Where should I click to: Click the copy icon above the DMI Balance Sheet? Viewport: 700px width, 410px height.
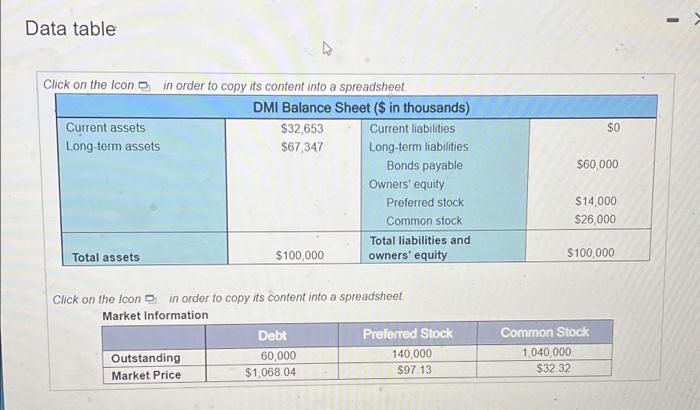[x=144, y=86]
